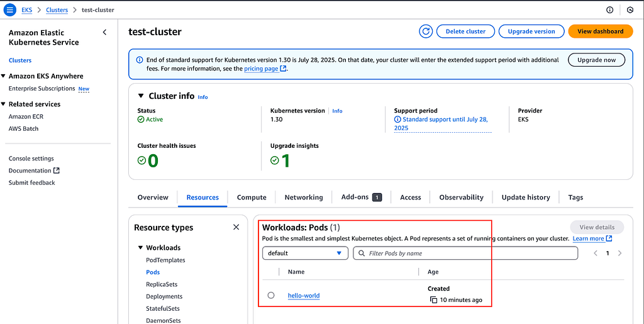Click the green Active status check icon
Viewport: 644px width, 324px height.
(141, 119)
